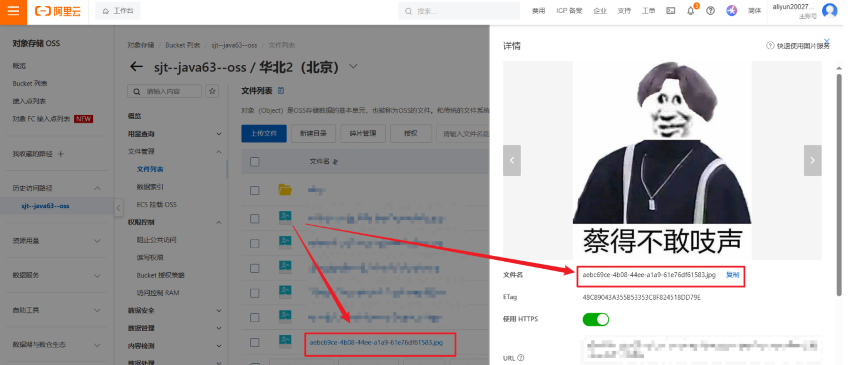The width and height of the screenshot is (868, 365).
Task: Show the next image preview
Action: (x=813, y=160)
